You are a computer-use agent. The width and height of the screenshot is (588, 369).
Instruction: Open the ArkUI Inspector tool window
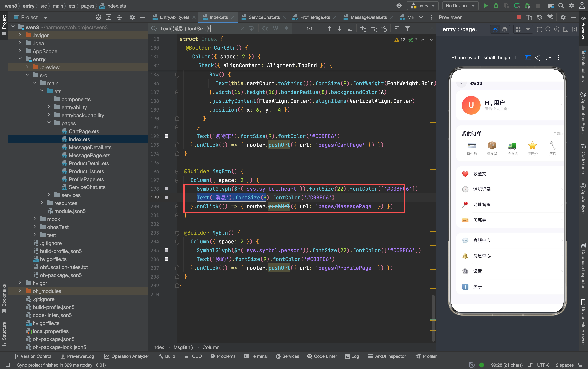[x=387, y=356]
